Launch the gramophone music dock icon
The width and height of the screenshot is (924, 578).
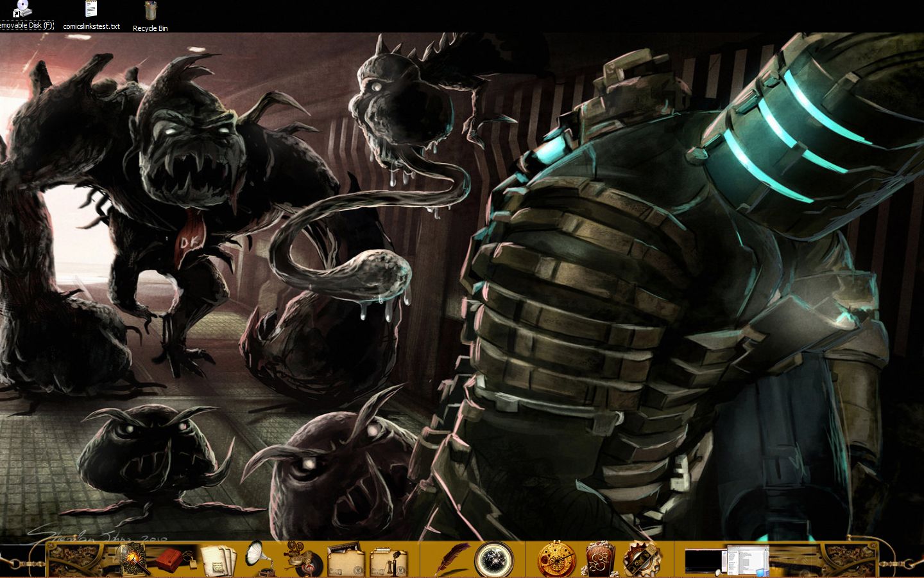click(x=262, y=559)
